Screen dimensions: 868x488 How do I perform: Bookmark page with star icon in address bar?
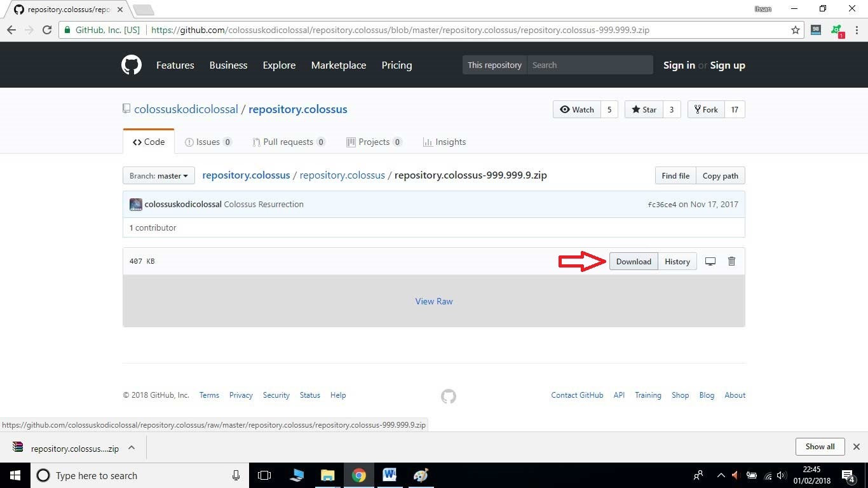(x=795, y=30)
